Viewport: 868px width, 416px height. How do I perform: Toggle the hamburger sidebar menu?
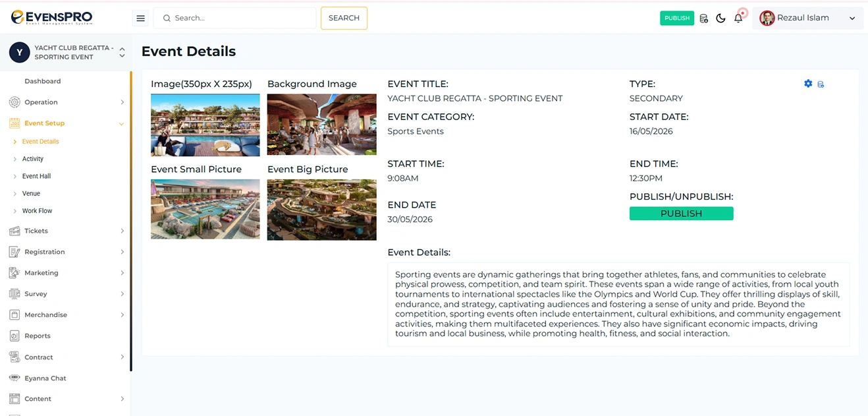point(140,18)
